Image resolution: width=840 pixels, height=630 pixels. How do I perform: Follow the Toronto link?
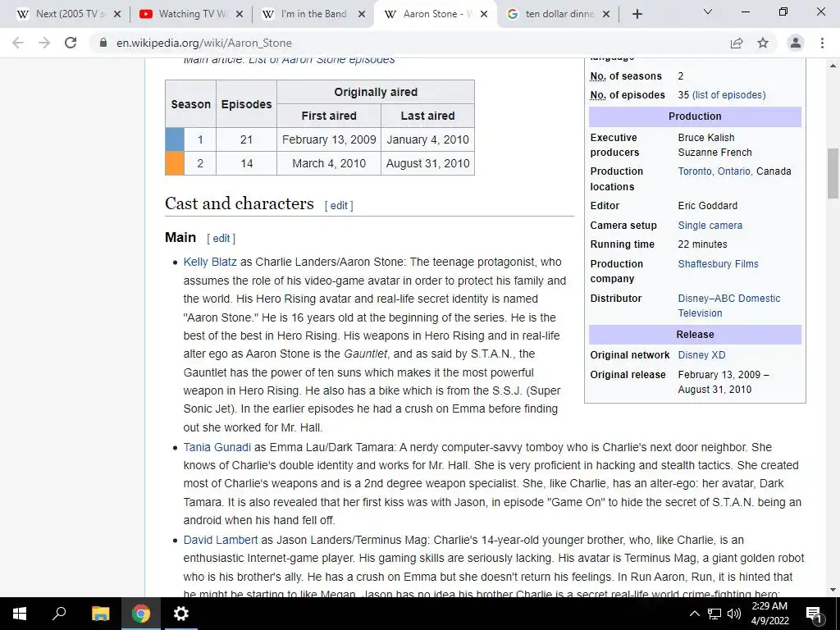tap(695, 171)
